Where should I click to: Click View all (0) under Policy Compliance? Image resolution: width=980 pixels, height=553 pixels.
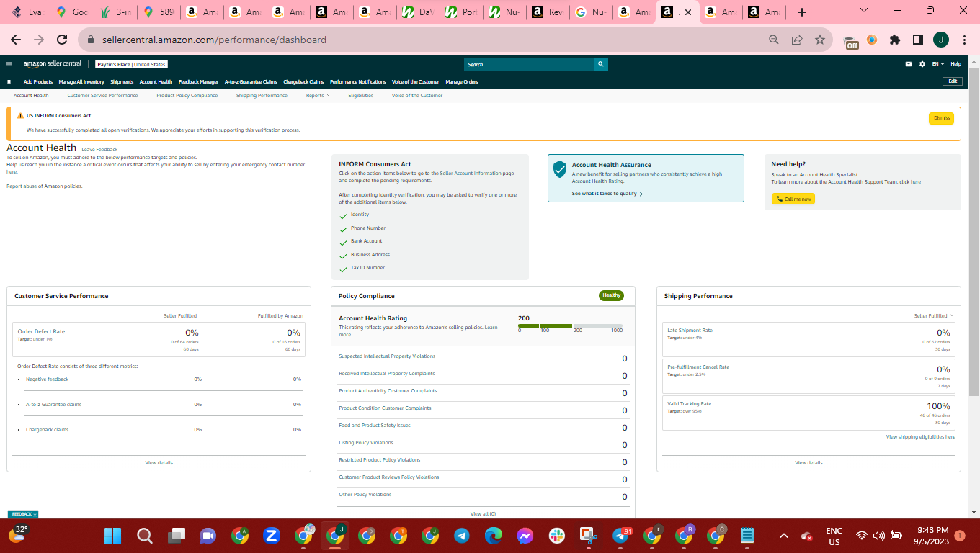click(483, 514)
